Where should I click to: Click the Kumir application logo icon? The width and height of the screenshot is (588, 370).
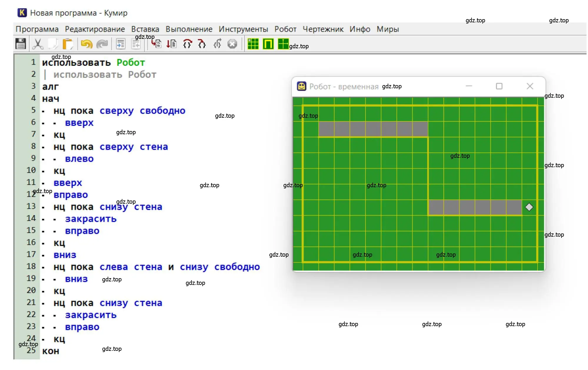[22, 13]
